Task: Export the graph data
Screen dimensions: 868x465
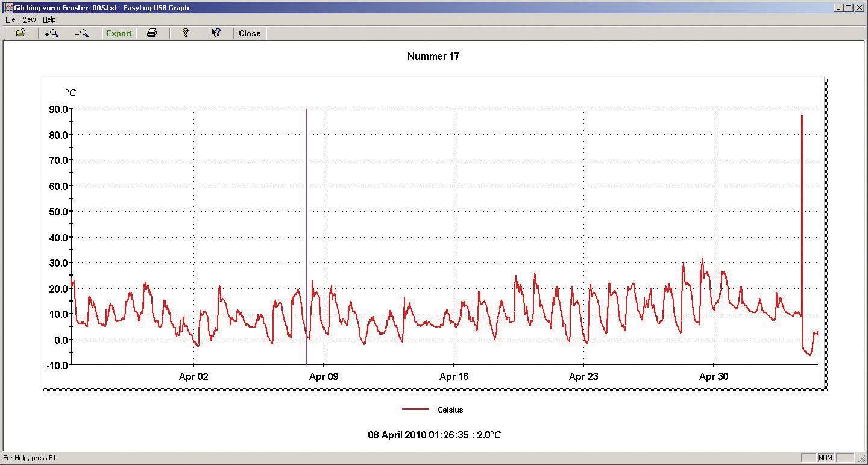Action: (x=118, y=33)
